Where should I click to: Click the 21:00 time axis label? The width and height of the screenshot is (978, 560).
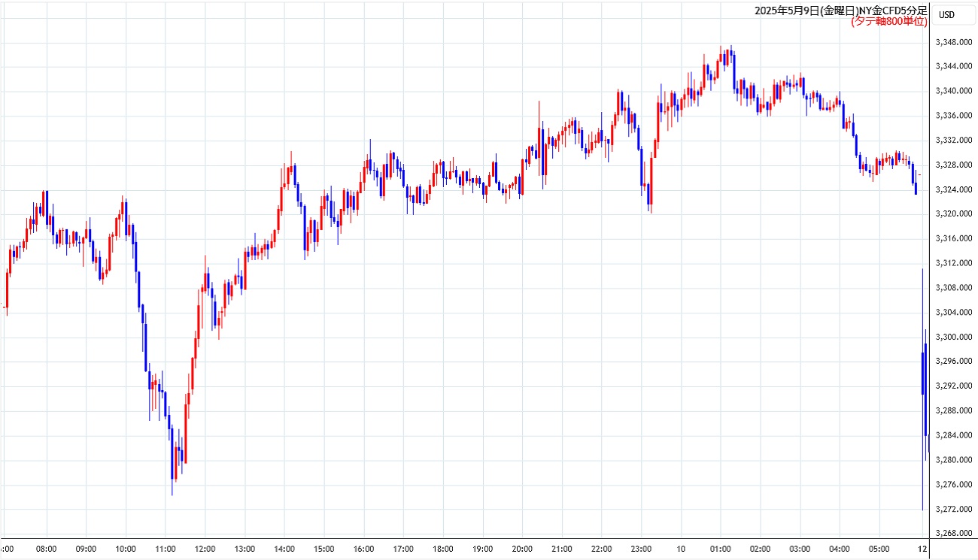click(x=562, y=549)
